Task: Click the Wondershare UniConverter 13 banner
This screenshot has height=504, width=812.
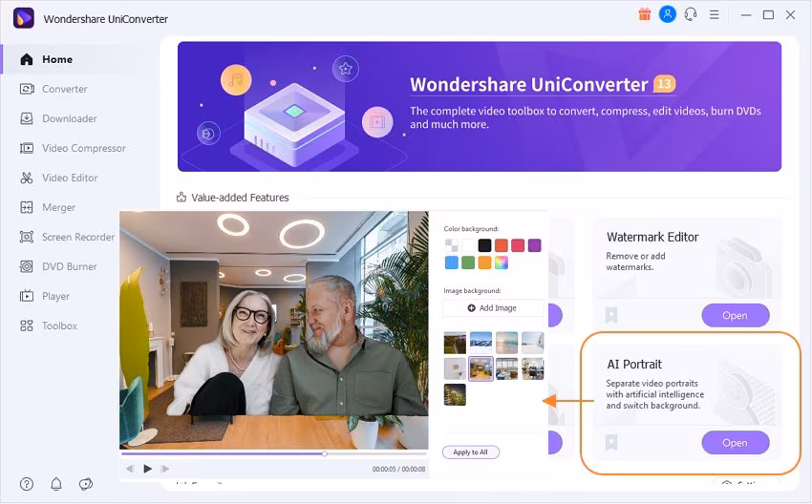Action: pos(480,107)
